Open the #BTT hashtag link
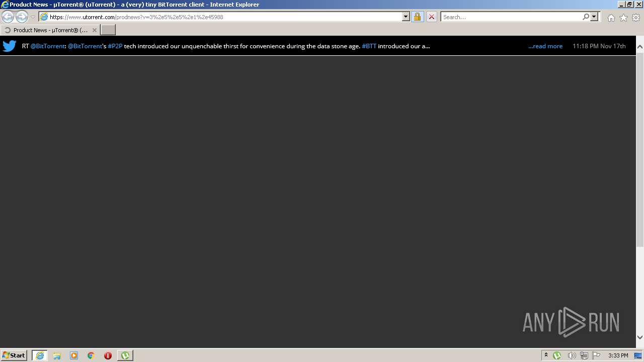Image resolution: width=644 pixels, height=362 pixels. pos(369,46)
